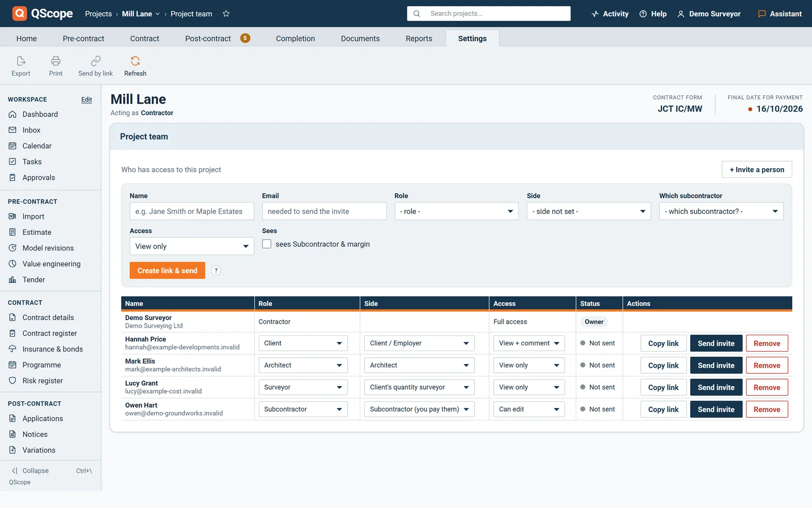The width and height of the screenshot is (812, 508).
Task: Open the Role dropdown in invite form
Action: [456, 211]
